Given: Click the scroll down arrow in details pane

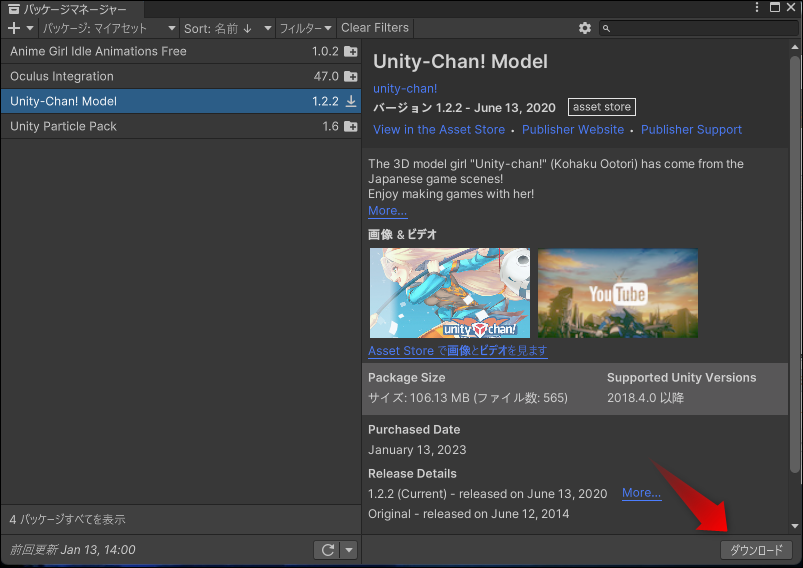Looking at the screenshot, I should (x=794, y=526).
